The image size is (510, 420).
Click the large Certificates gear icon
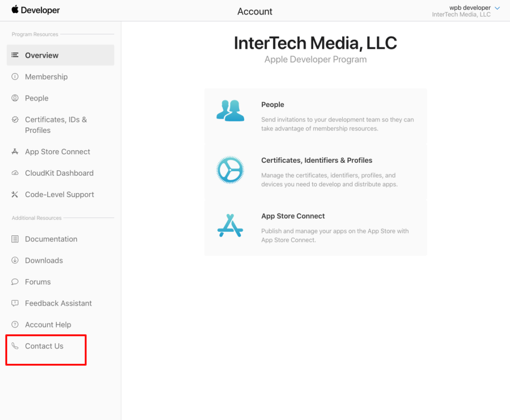230,170
